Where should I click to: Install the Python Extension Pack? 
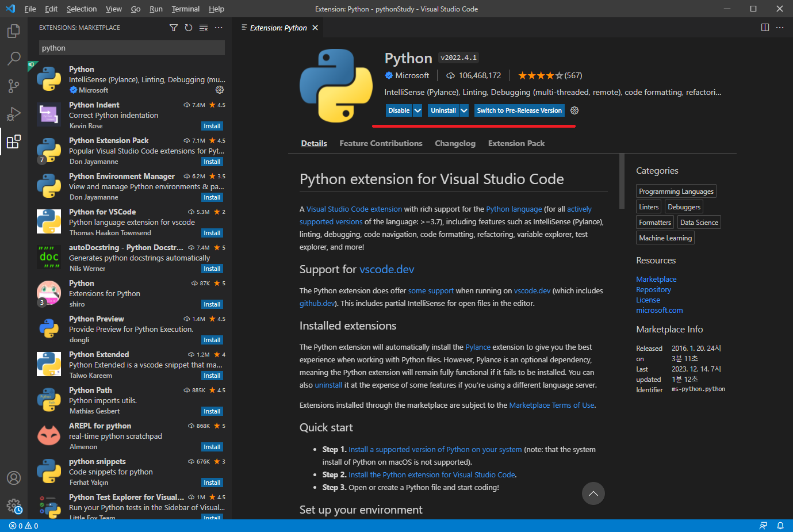coord(212,162)
